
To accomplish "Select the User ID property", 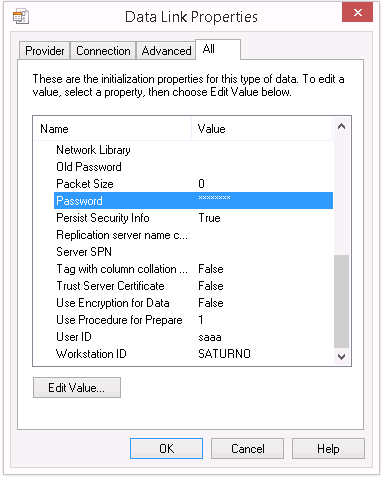I will [x=193, y=337].
